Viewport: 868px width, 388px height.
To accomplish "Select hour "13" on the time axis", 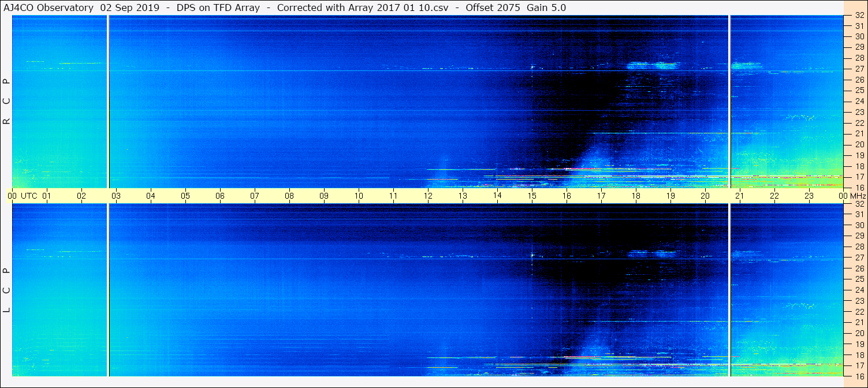I will pos(463,196).
